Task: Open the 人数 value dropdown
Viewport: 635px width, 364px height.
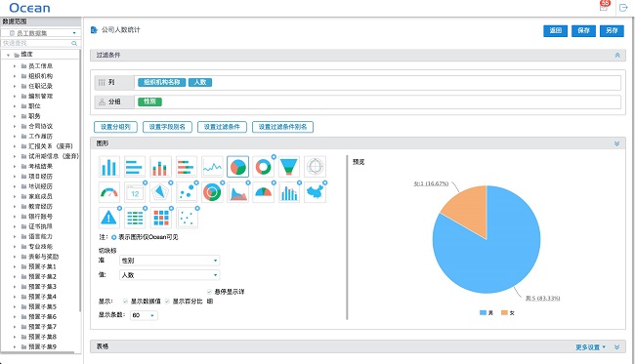Action: coord(170,275)
